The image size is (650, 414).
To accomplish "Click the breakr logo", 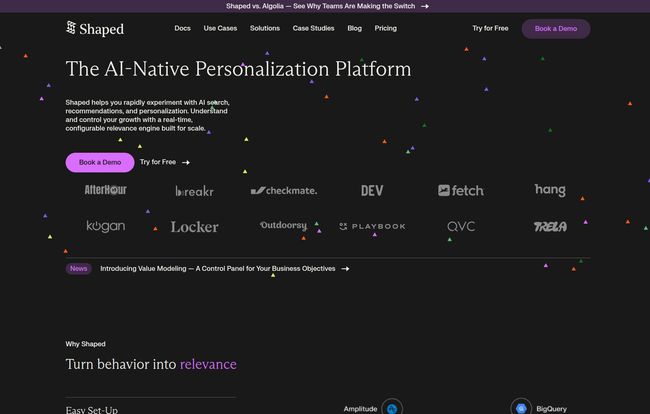I will click(x=194, y=191).
